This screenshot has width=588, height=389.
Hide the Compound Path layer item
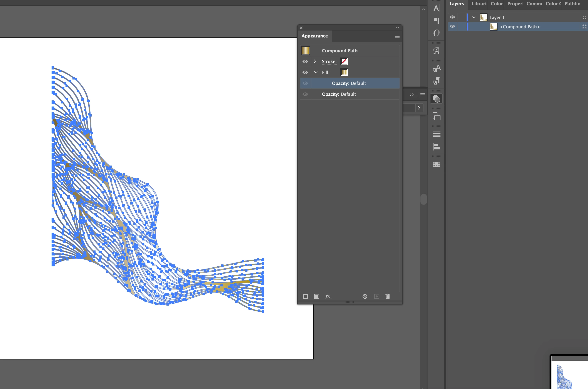452,27
